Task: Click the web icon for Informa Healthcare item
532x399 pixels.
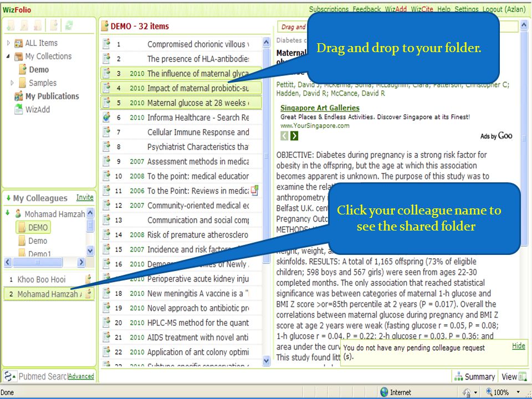Action: tap(106, 117)
